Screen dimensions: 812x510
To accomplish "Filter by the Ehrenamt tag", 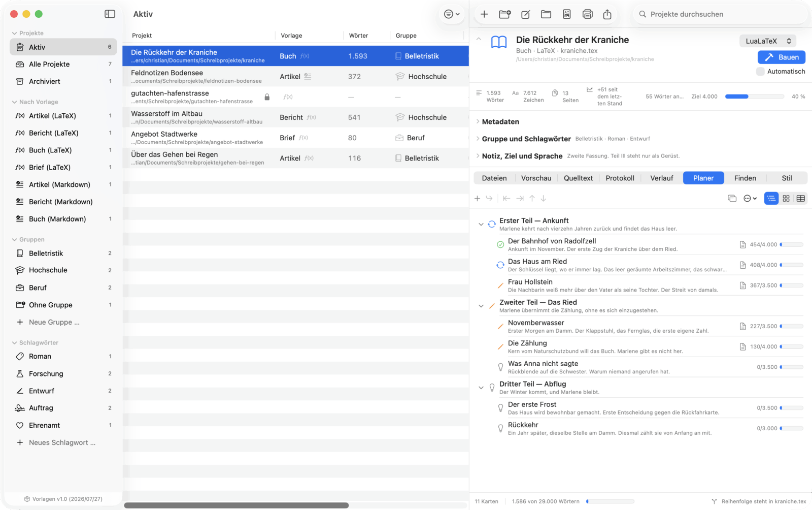I will pos(63,425).
